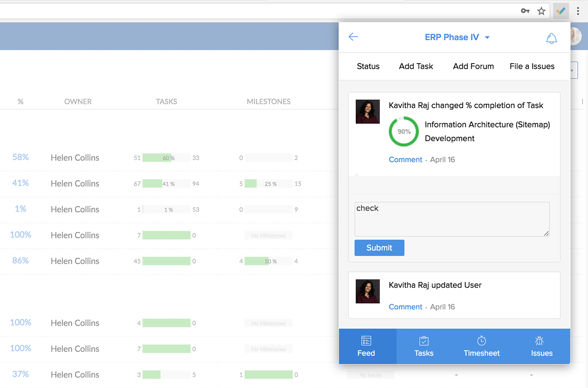
Task: Comment on Kavitha Raj's task completion update
Action: (405, 160)
